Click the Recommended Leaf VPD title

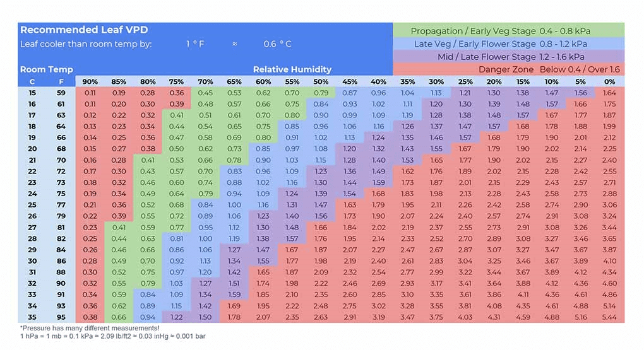point(84,30)
